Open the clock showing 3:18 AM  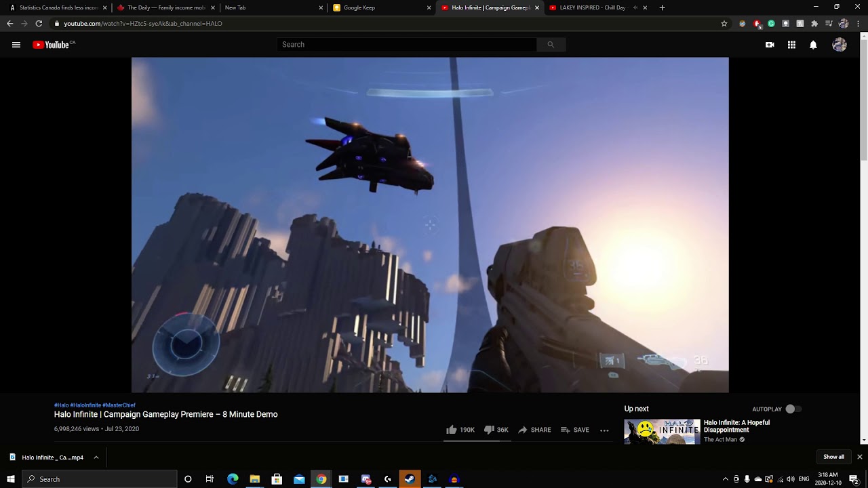point(828,479)
